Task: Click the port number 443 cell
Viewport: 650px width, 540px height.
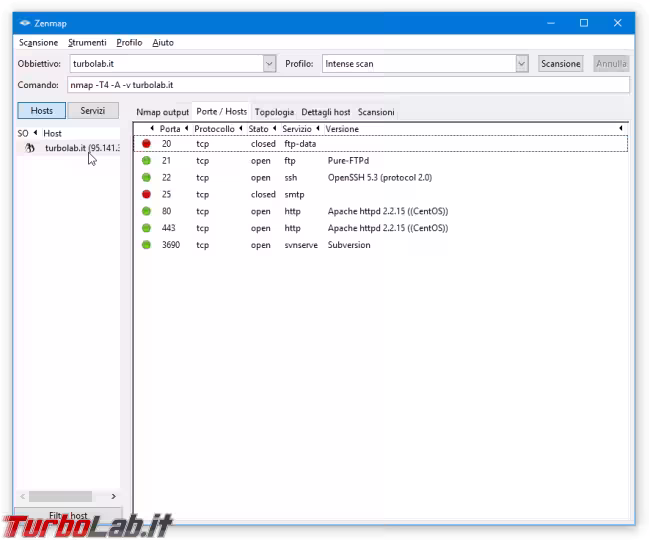Action: (x=169, y=228)
